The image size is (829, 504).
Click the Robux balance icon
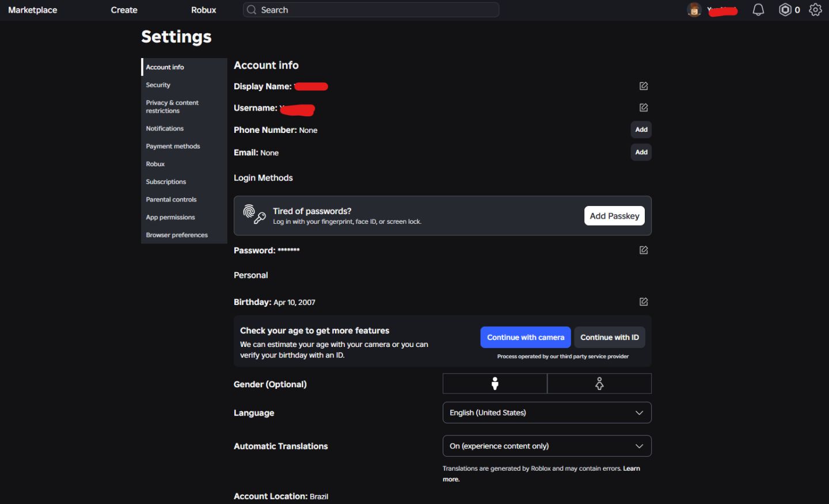pos(785,10)
